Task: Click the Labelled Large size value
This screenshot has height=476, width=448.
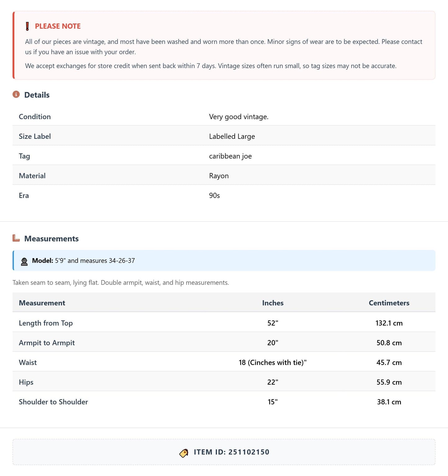Action: tap(232, 136)
